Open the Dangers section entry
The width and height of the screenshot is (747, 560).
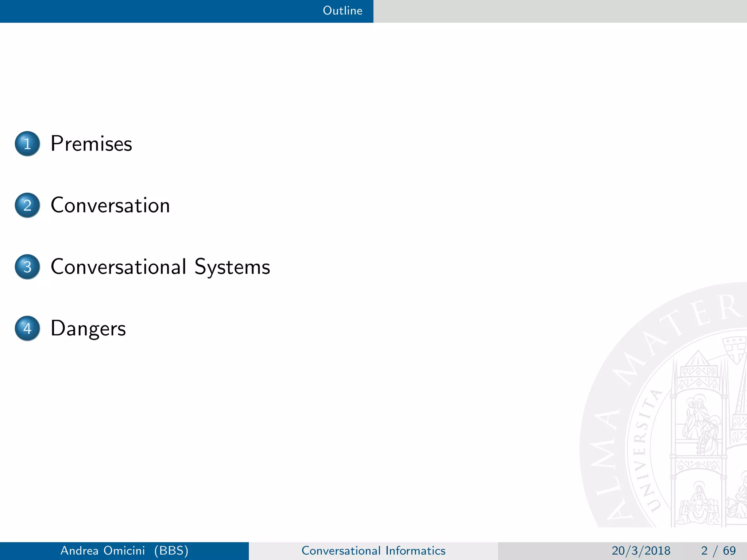[88, 328]
